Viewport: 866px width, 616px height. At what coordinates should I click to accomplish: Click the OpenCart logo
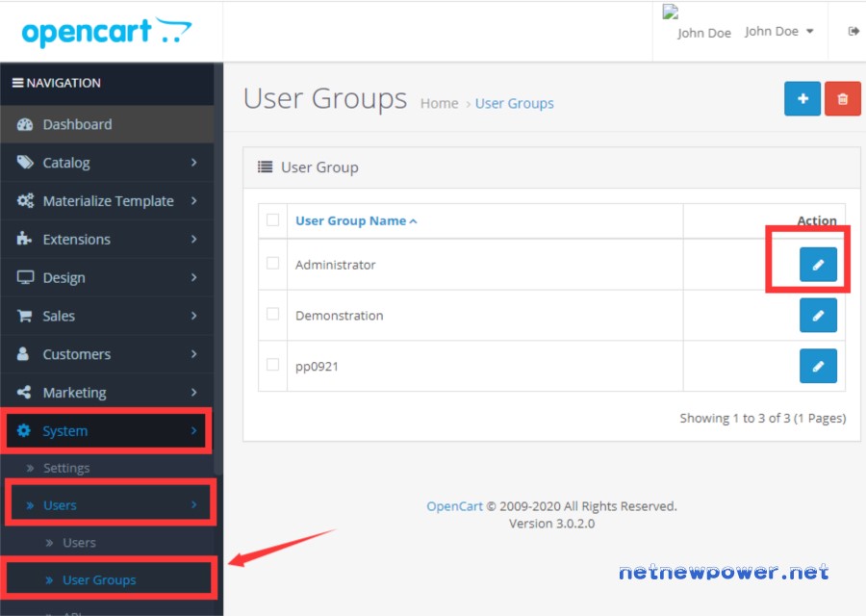point(106,32)
